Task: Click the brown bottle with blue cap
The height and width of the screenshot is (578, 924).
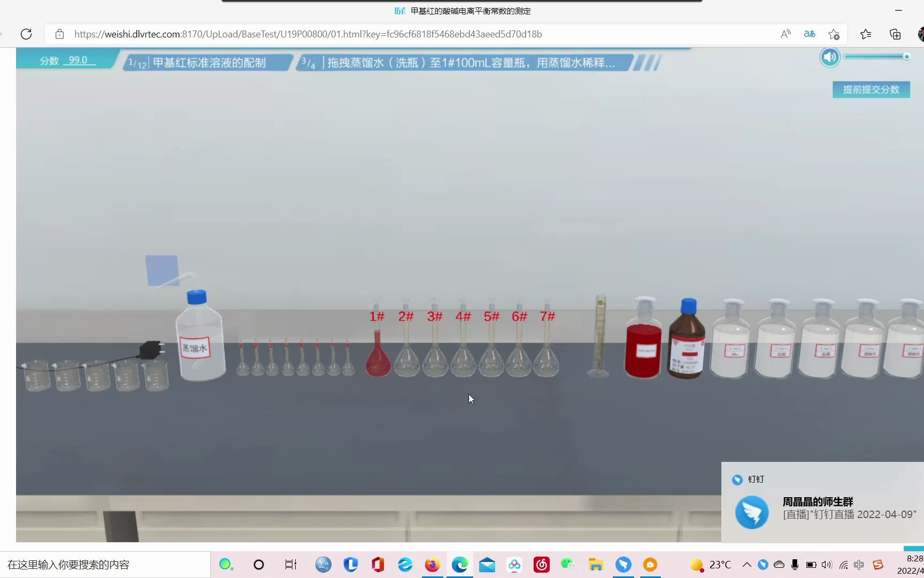Action: point(687,339)
